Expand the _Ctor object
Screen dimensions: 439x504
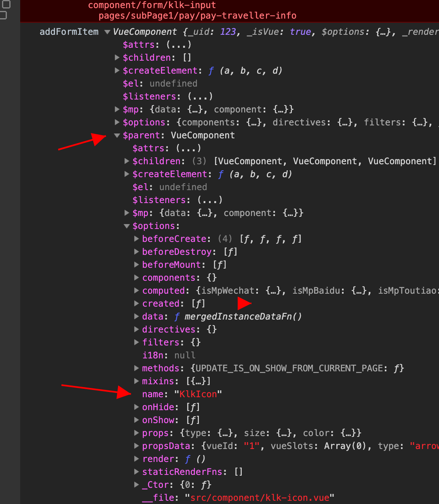pyautogui.click(x=137, y=485)
